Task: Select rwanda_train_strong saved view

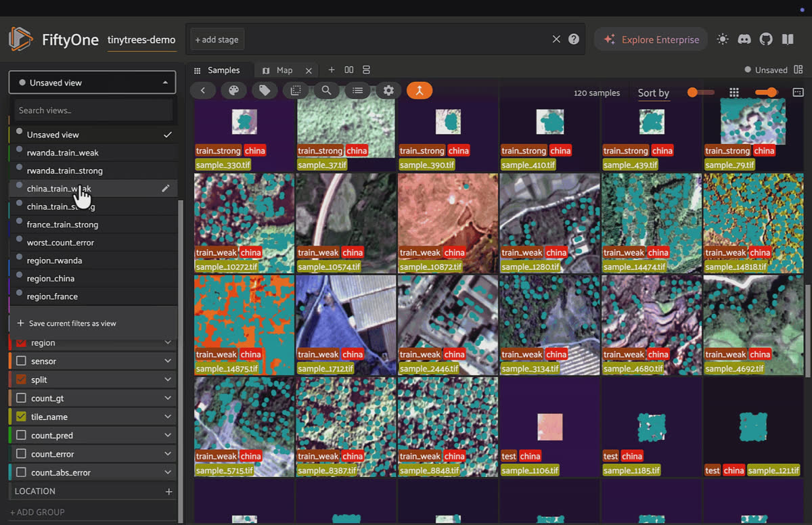Action: pos(93,170)
